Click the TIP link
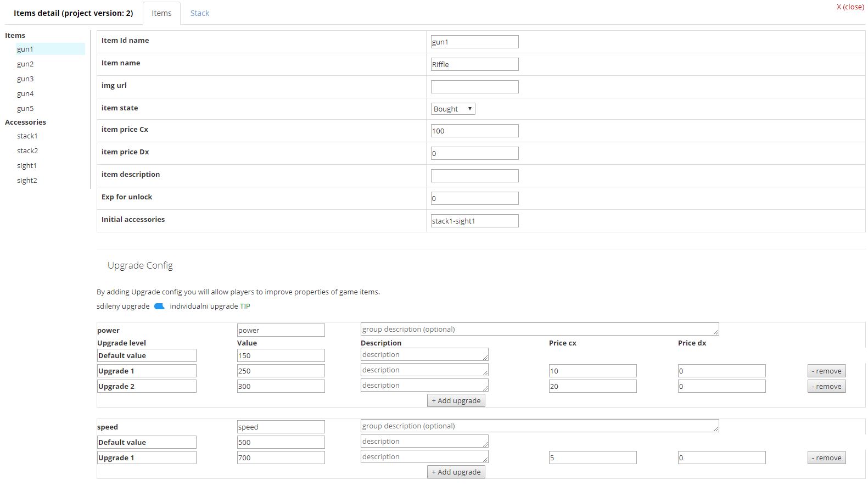 (x=245, y=306)
